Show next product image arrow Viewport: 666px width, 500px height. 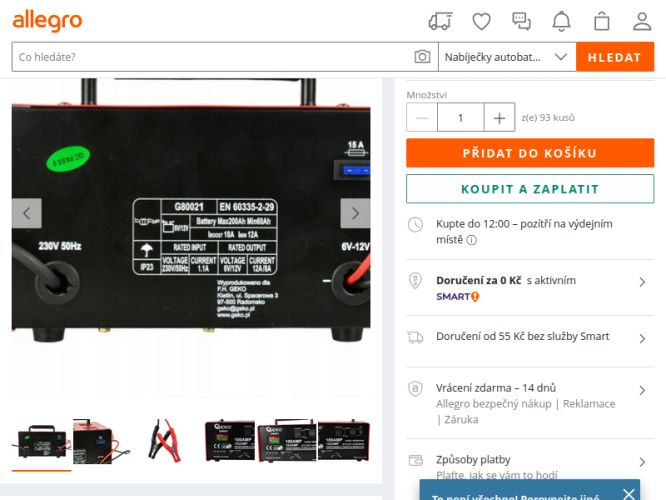[x=355, y=213]
